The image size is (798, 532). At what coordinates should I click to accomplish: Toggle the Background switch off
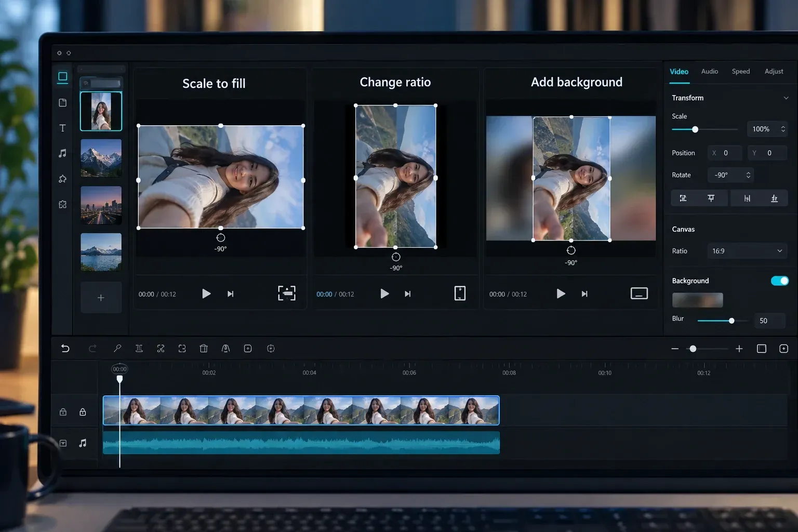780,281
